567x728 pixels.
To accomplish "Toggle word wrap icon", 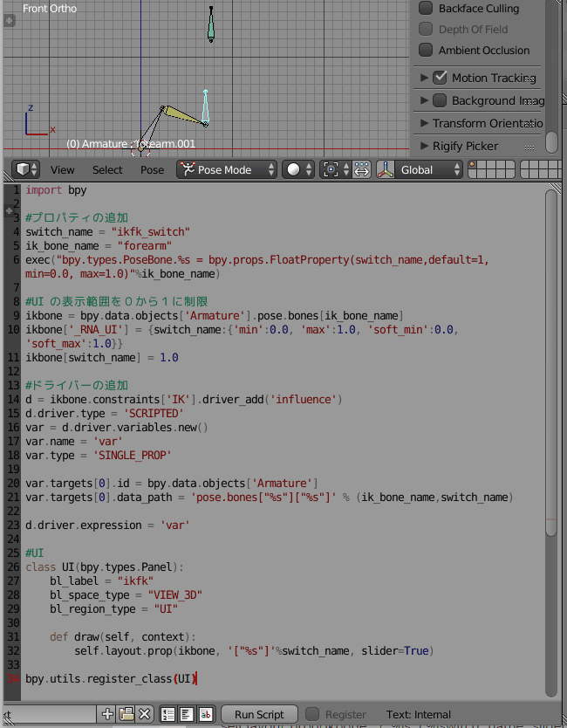I will (187, 714).
